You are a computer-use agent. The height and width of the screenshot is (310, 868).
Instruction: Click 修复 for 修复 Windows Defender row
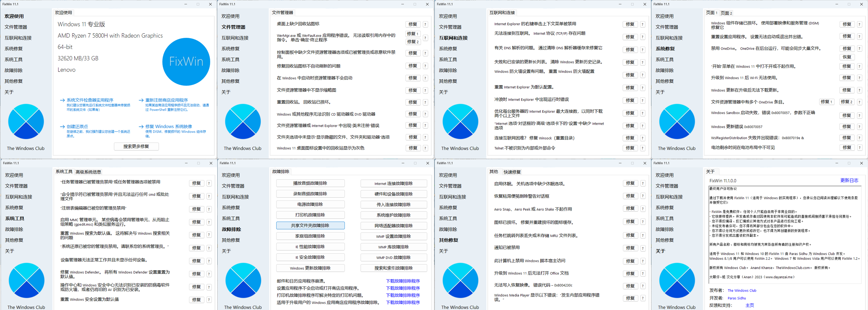tap(196, 274)
